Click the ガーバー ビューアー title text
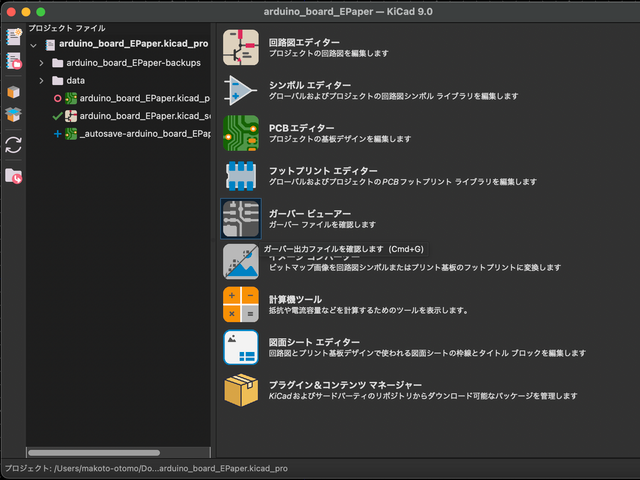640x480 pixels. pos(310,214)
